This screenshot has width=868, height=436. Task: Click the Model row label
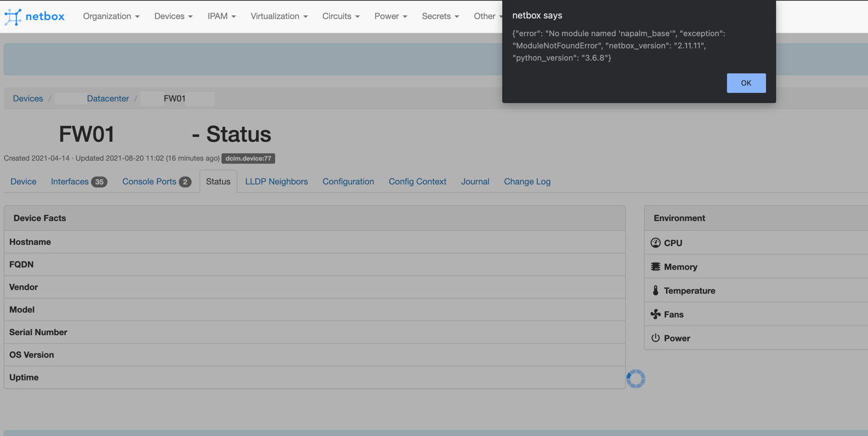[22, 310]
